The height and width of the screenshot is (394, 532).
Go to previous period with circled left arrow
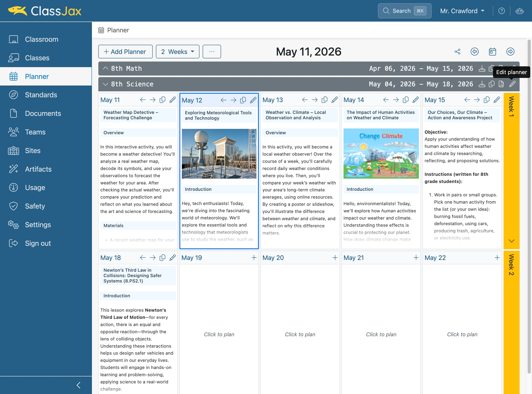pos(474,52)
